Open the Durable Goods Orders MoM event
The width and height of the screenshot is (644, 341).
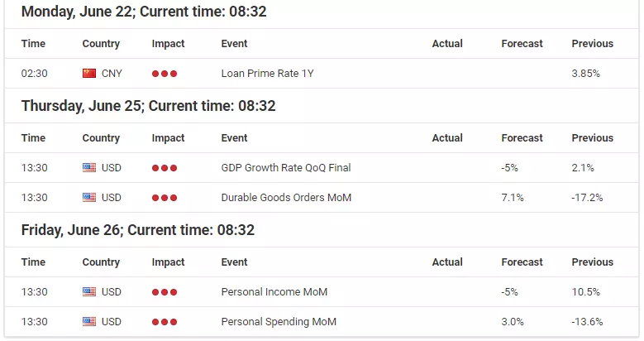pos(286,198)
